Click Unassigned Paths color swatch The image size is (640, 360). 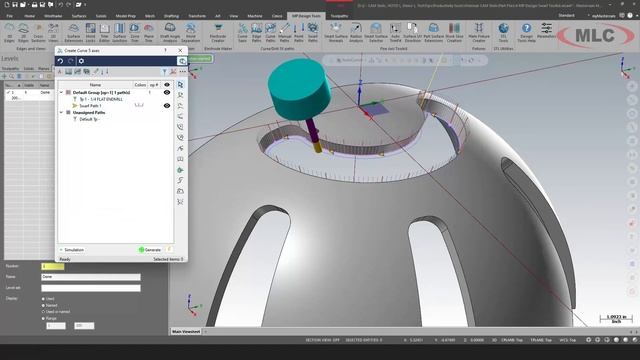(68, 113)
